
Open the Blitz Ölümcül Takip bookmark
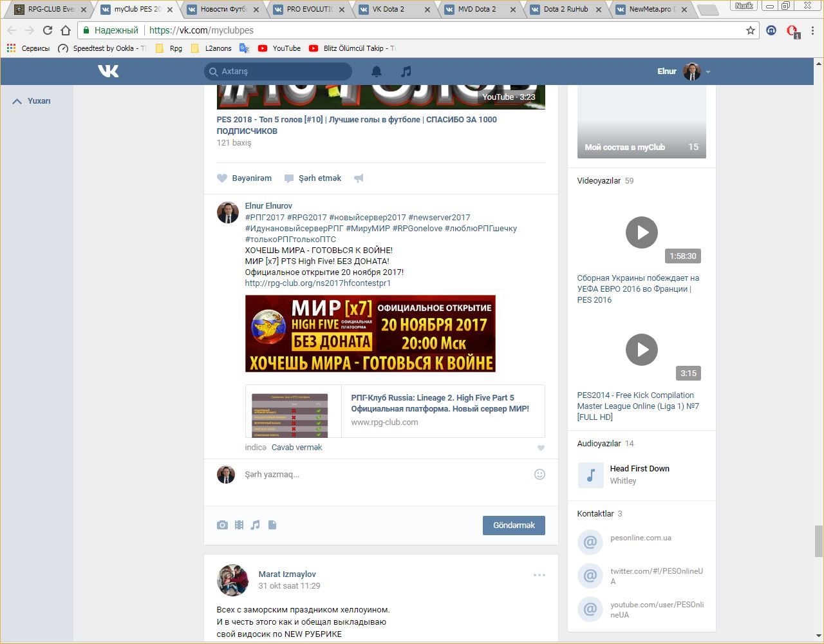pos(352,48)
